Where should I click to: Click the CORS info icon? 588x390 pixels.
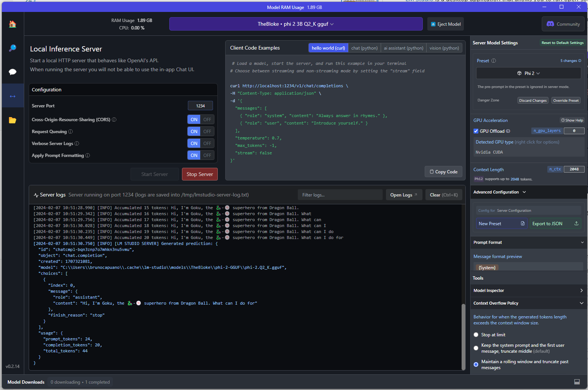tap(114, 120)
